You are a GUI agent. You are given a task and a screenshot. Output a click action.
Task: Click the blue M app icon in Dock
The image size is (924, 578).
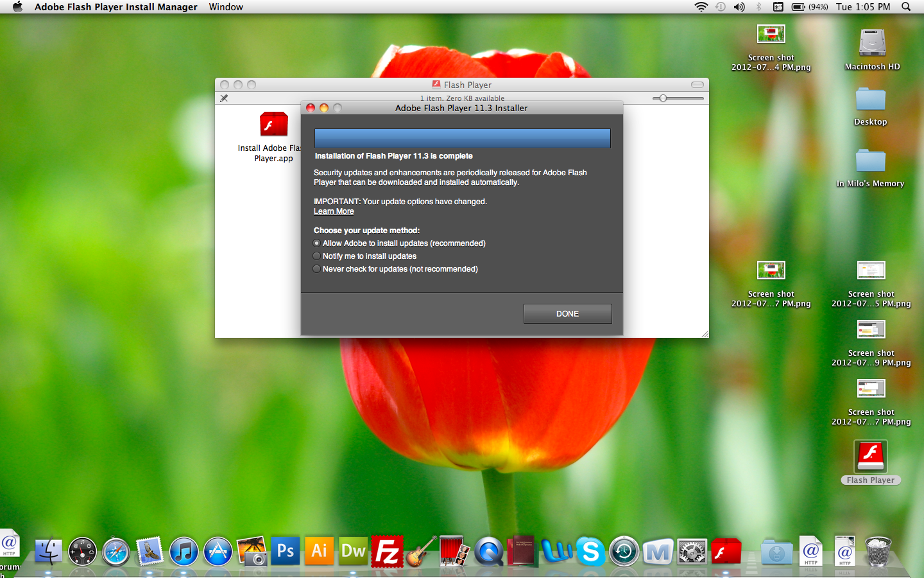coord(658,552)
